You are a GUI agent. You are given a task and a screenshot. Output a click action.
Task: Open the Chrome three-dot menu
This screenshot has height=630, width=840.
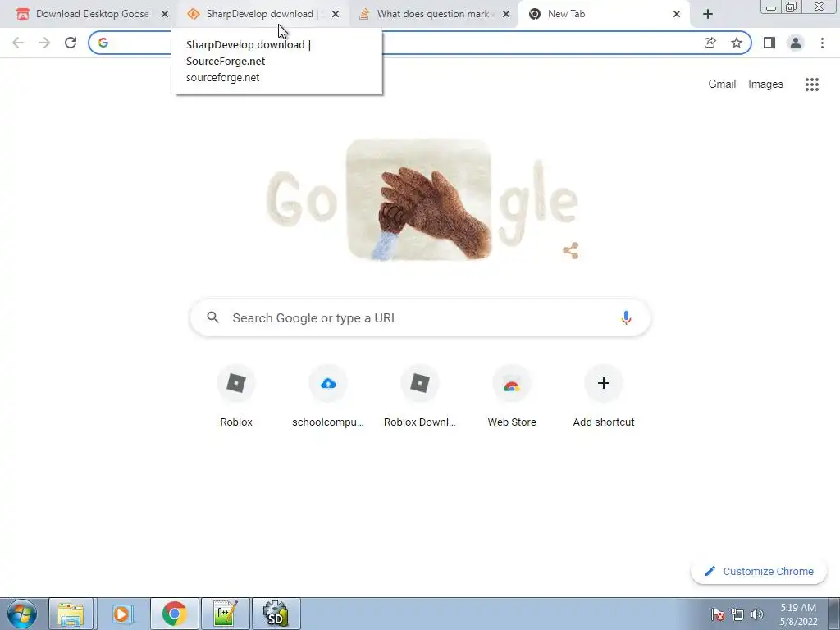point(822,43)
